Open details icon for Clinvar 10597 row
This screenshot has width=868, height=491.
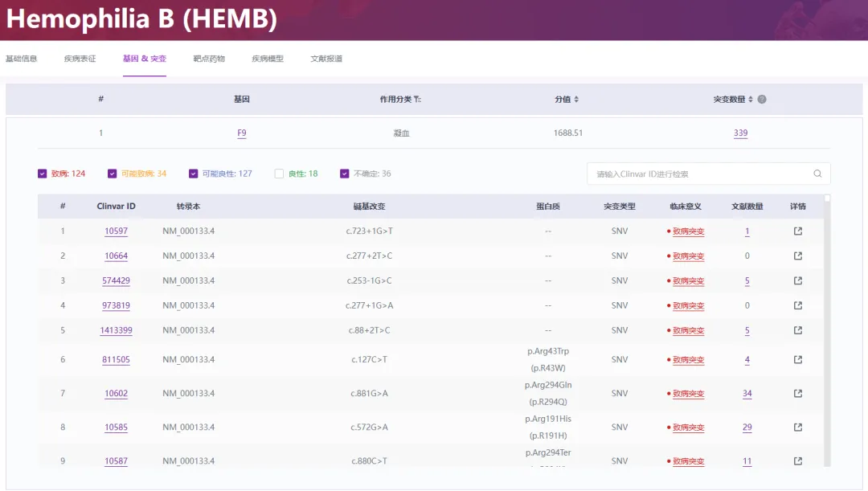(797, 231)
